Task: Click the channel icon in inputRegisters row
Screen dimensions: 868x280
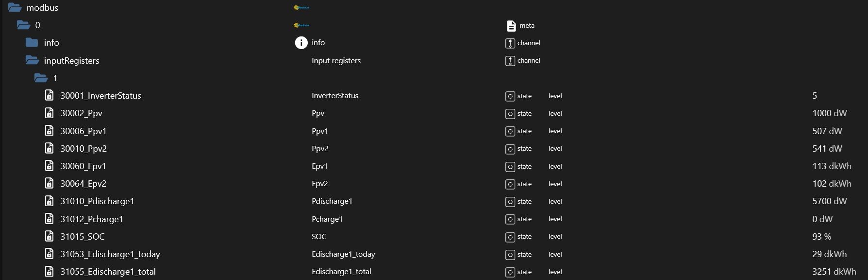Action: click(510, 61)
